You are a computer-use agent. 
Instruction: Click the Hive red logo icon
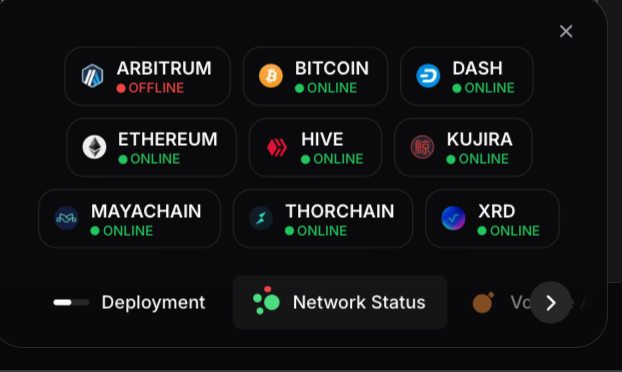tap(277, 147)
